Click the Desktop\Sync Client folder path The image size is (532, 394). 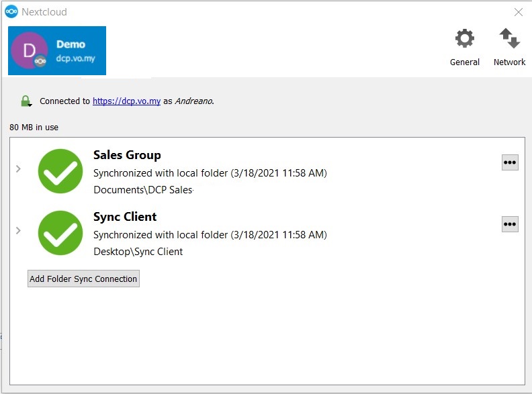click(138, 252)
